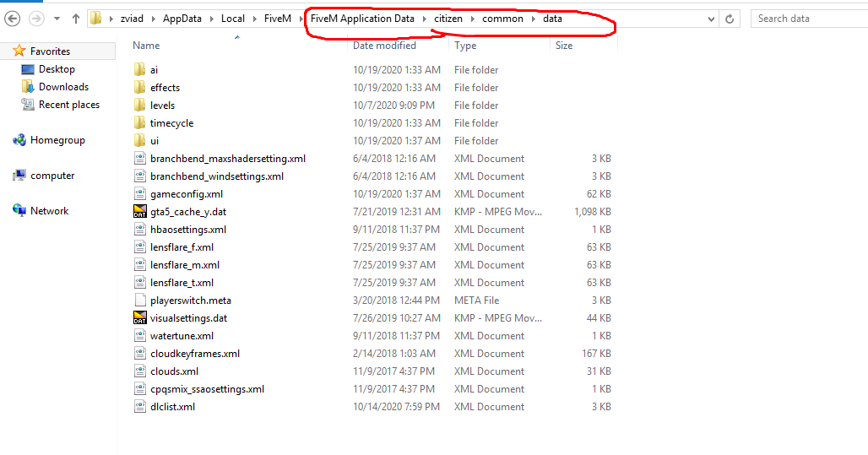Select the ai folder icon
Screen dimensions: 868x455
(140, 70)
